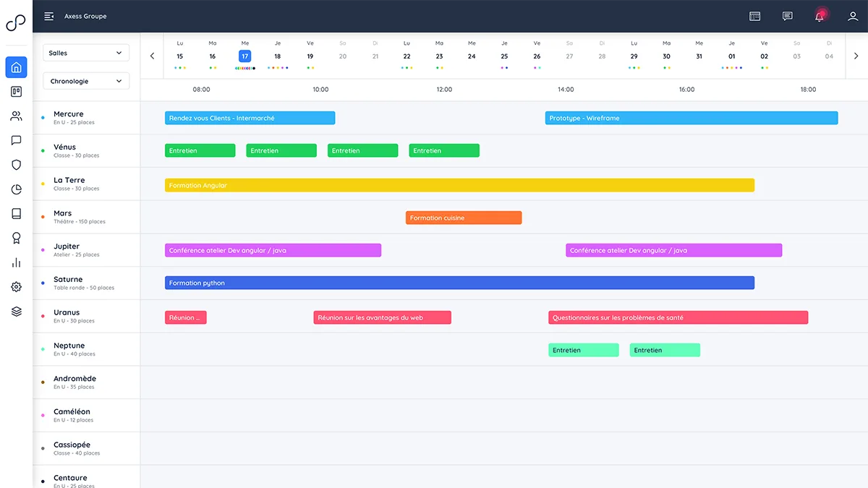The image size is (868, 488).
Task: Select highlighted Wednesday 17 date
Action: [245, 55]
